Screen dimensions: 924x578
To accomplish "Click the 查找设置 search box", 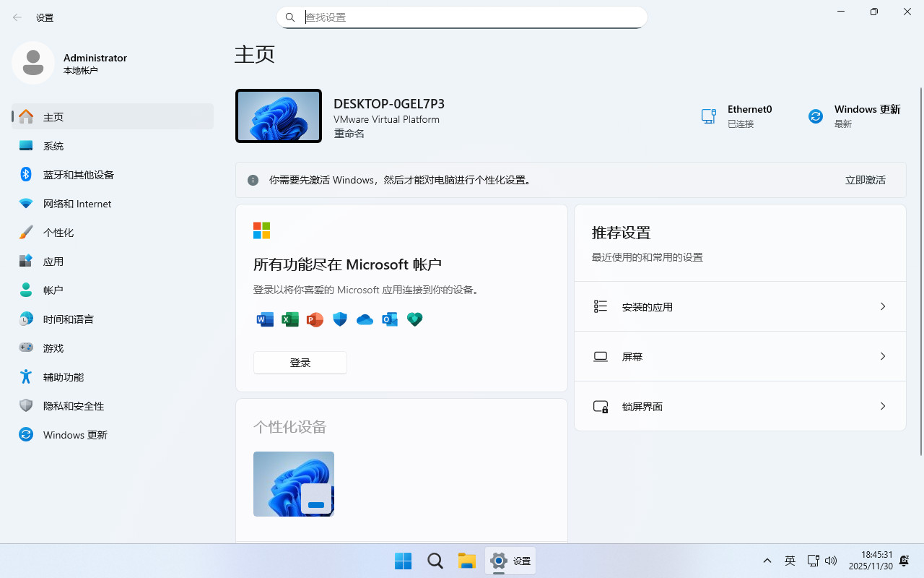I will point(462,17).
